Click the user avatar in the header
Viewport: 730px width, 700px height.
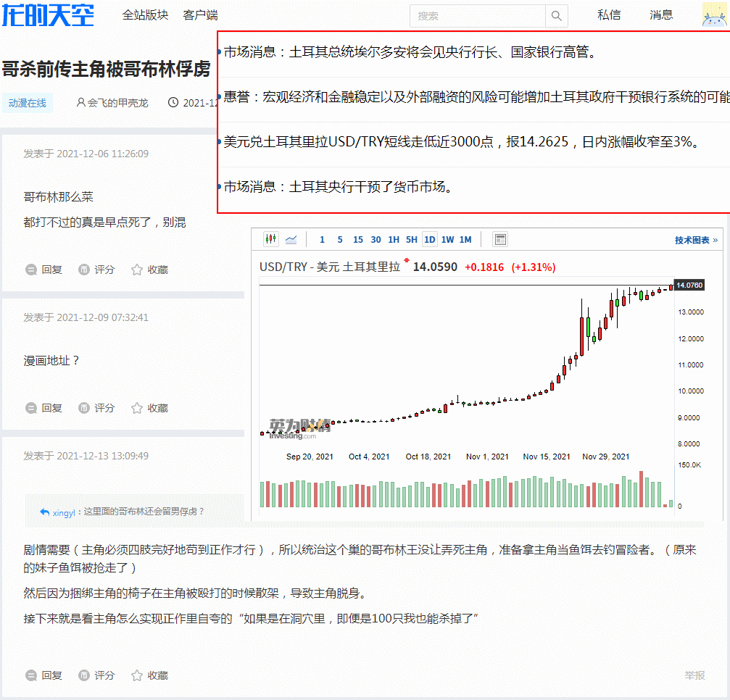point(714,14)
